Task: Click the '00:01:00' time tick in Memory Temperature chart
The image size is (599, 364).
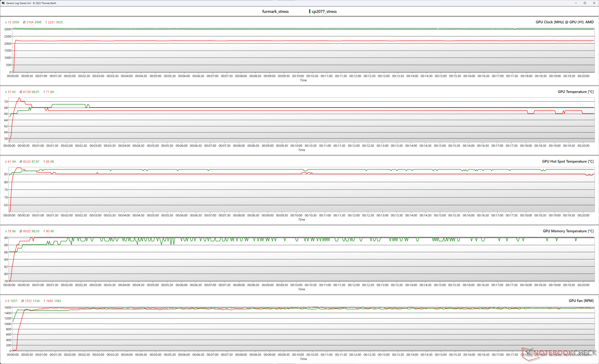Action: coord(38,285)
